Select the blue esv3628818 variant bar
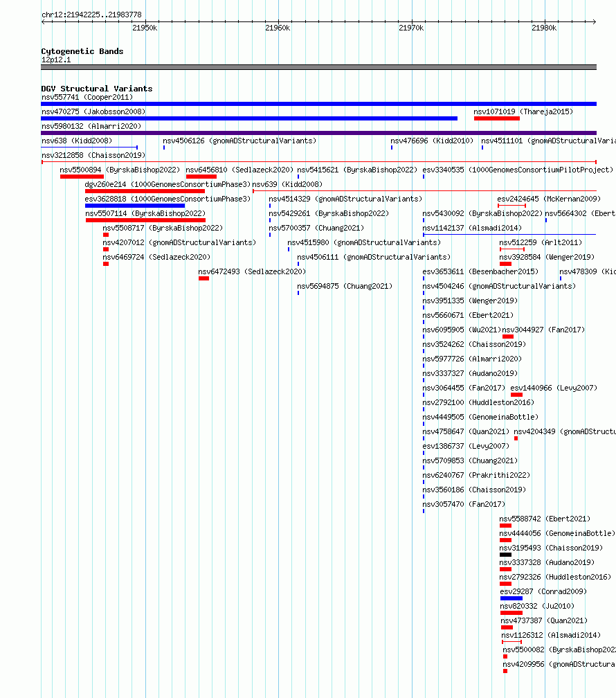The height and width of the screenshot is (698, 616). click(135, 206)
